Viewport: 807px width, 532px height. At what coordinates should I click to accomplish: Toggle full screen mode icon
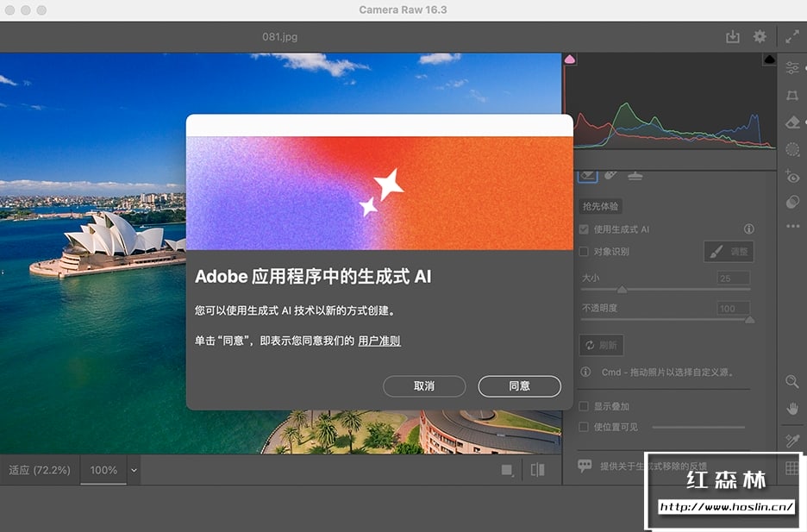pyautogui.click(x=792, y=36)
